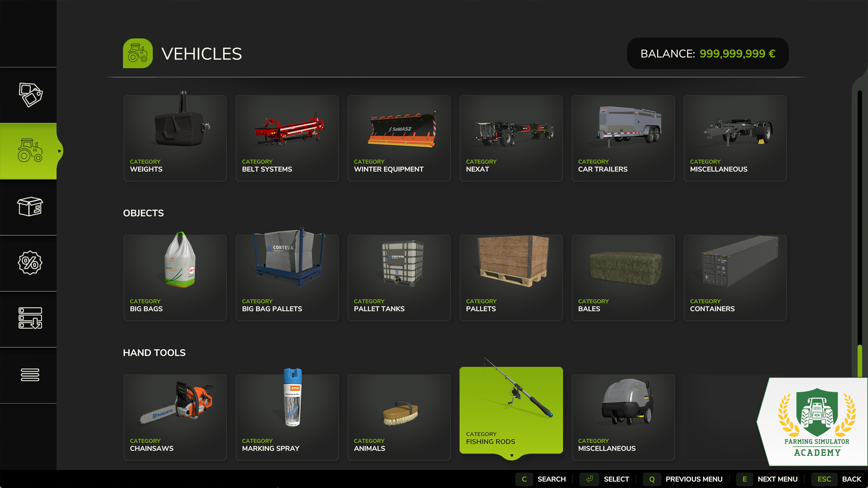Viewport: 868px width, 488px height.
Task: Open the Weights category tile
Action: (175, 138)
